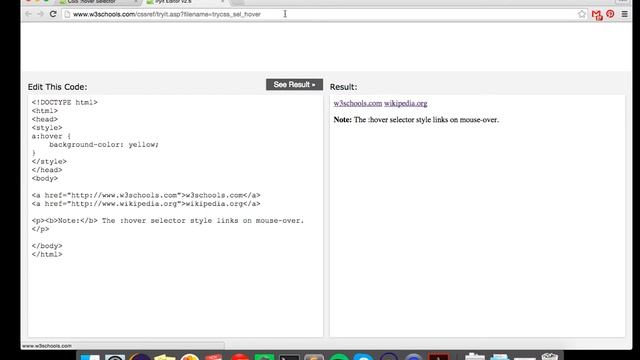640x360 pixels.
Task: Open the w3schools.com link in Result
Action: pyautogui.click(x=358, y=103)
